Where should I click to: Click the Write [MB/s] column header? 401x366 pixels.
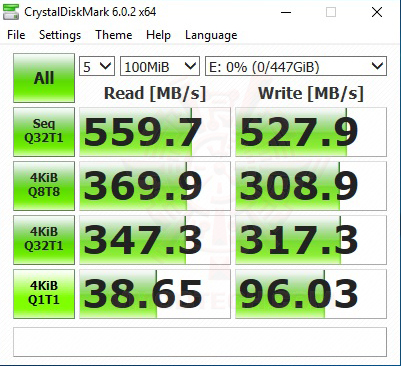(311, 94)
